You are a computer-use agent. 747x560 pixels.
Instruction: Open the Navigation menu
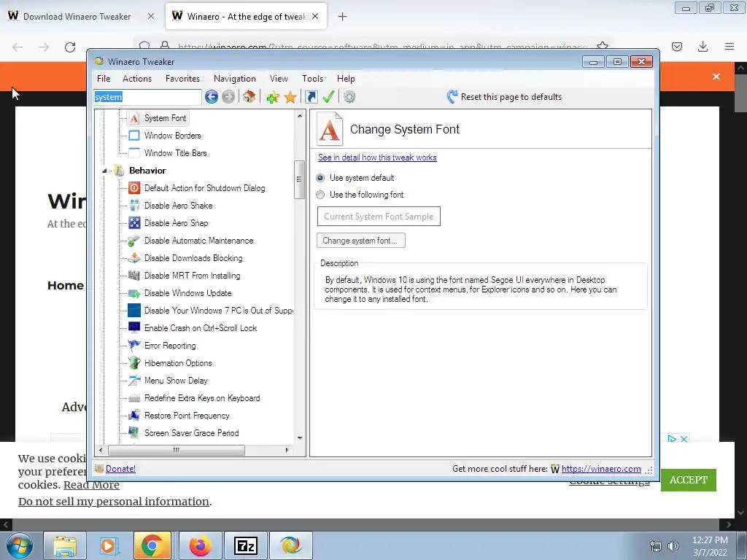[x=234, y=79]
